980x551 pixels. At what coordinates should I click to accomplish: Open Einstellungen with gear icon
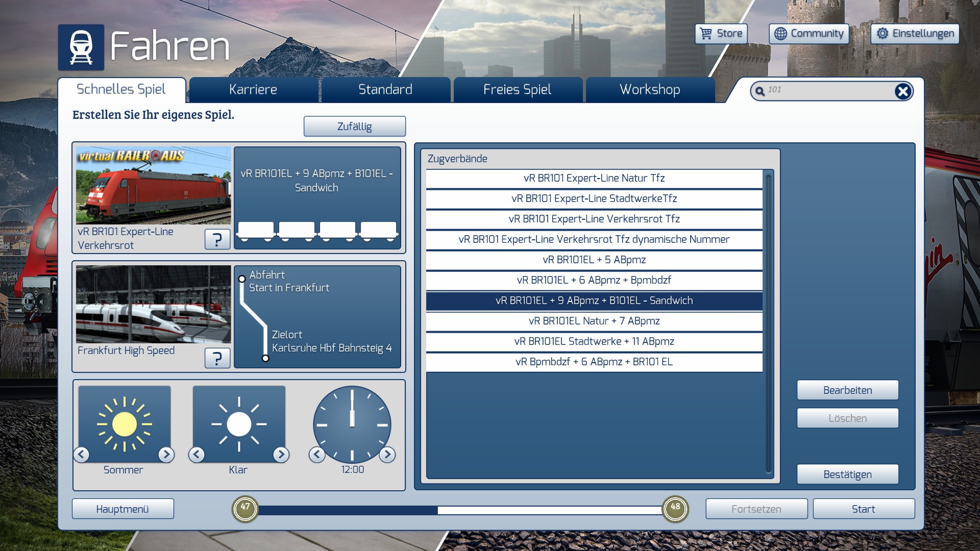(x=915, y=34)
